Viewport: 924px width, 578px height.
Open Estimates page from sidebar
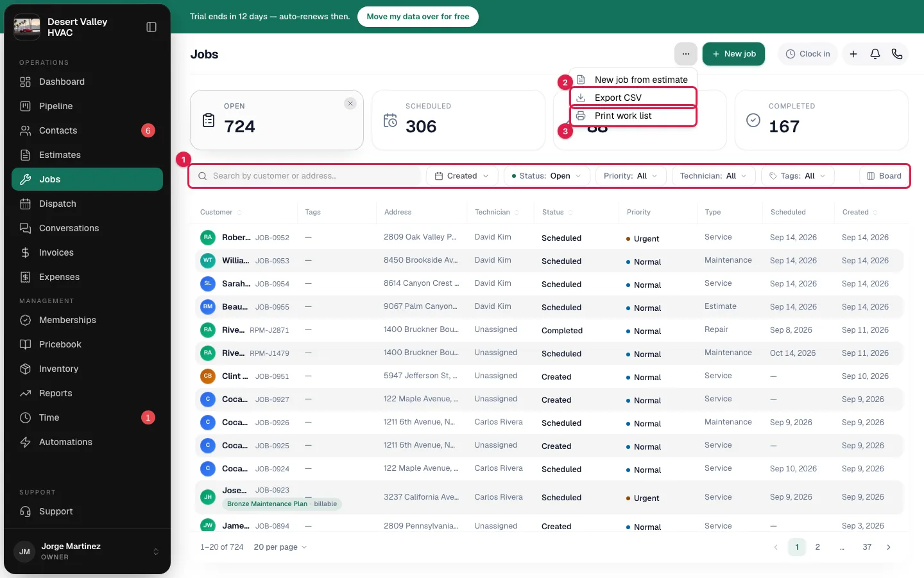[x=87, y=155]
